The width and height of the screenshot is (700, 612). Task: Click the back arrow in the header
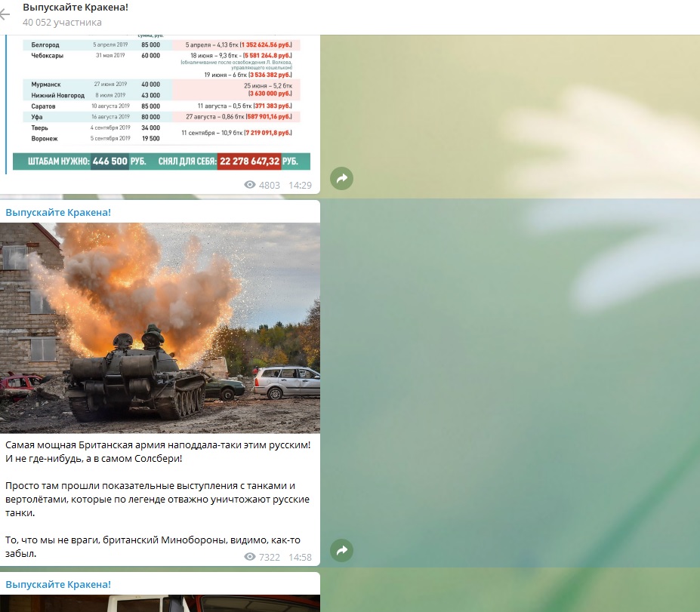click(5, 14)
